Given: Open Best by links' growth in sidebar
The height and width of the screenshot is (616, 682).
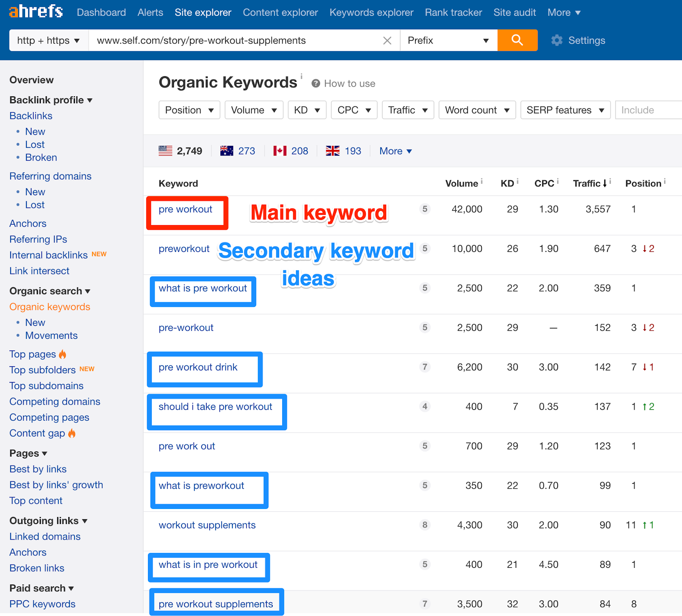Looking at the screenshot, I should 56,485.
